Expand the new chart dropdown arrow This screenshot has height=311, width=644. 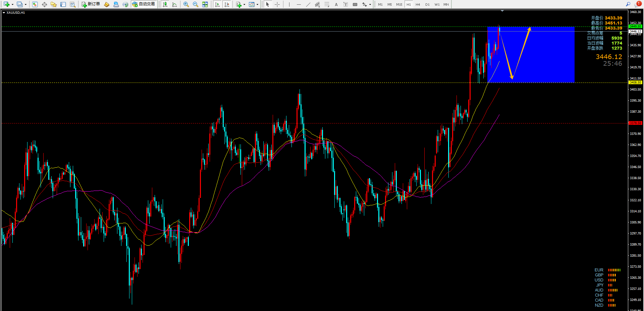[12, 5]
